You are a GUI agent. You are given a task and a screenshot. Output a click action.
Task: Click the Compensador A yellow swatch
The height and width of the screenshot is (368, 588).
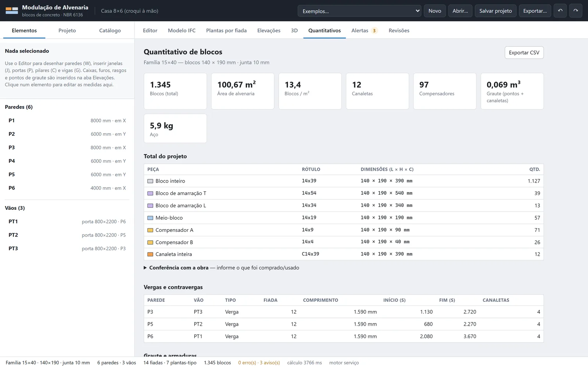coord(150,230)
